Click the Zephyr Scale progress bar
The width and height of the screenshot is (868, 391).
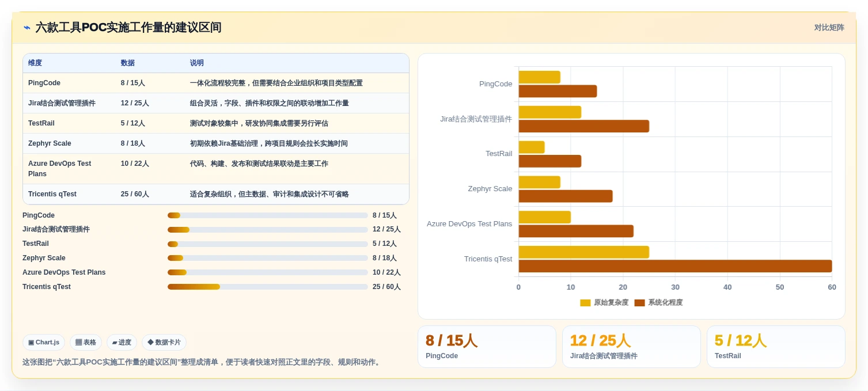[268, 258]
